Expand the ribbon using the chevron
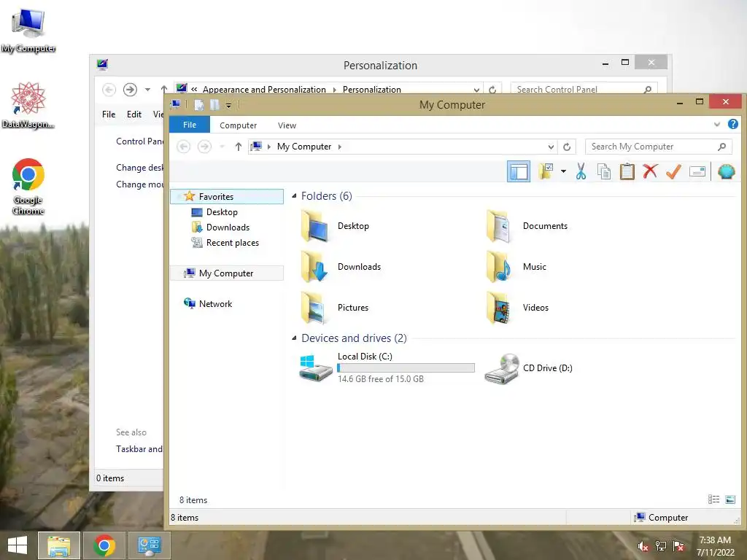Screen dimensions: 747x560 pyautogui.click(x=716, y=124)
